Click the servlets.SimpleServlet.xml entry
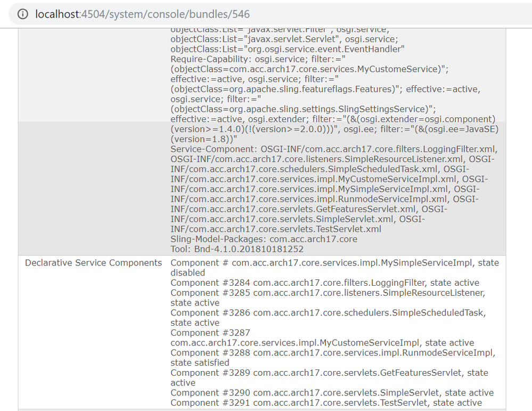532x411 pixels. [282, 219]
